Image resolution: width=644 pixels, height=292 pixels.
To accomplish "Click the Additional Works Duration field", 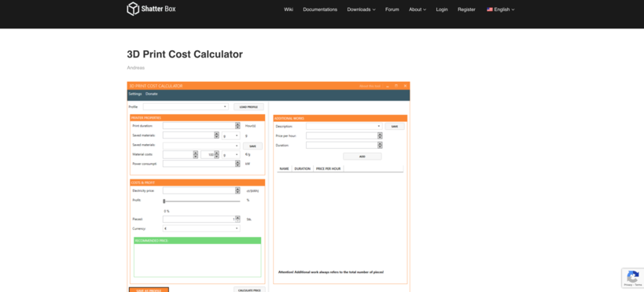I will [x=342, y=145].
